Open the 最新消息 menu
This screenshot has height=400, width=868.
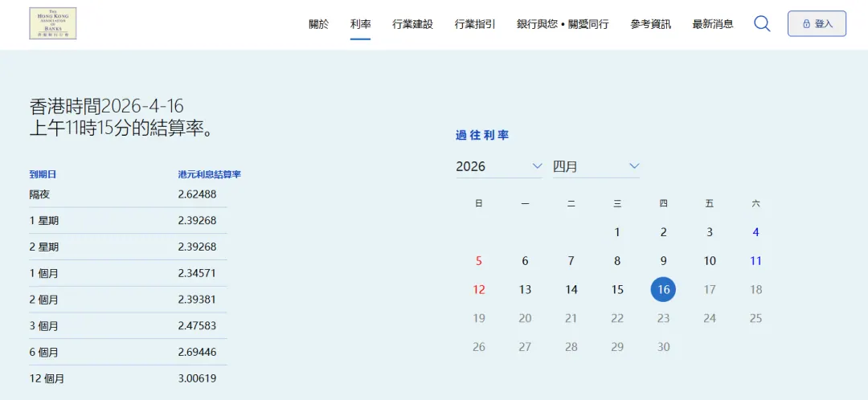[713, 24]
